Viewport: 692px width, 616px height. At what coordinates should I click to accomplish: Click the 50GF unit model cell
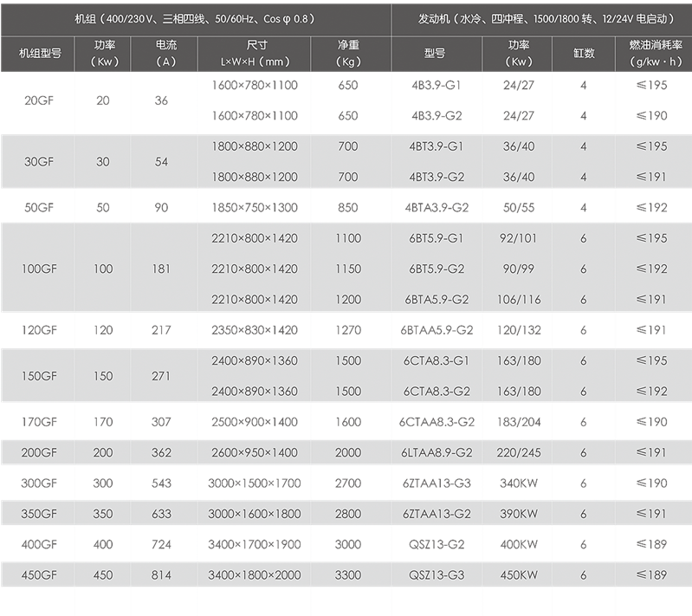(39, 208)
